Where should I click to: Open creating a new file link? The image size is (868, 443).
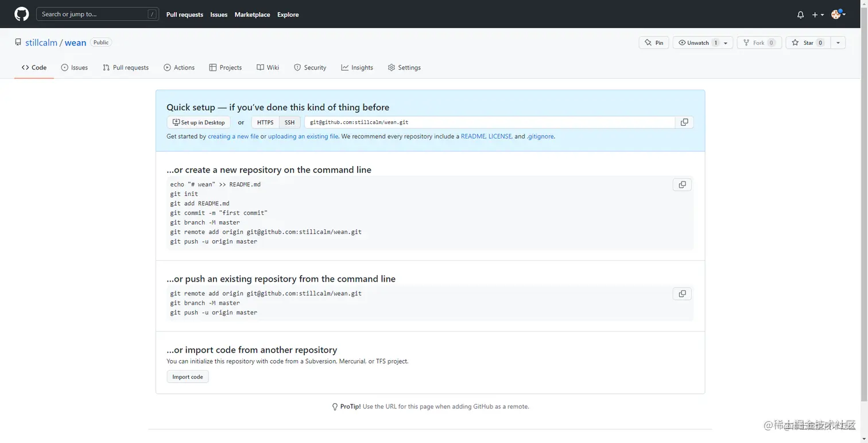click(x=233, y=137)
